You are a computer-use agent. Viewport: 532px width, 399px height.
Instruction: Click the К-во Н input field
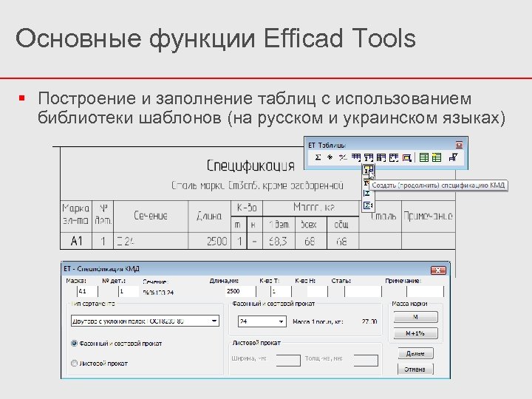coord(317,291)
